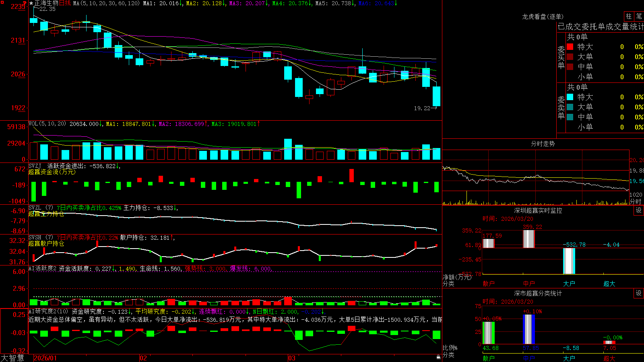Screen dimensions: 644x362
Task: Click the dark red 中单 swatch under 委买单
Action: click(x=570, y=67)
